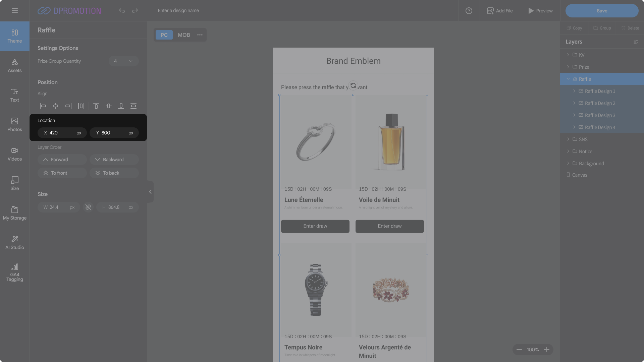Click the redo arrow icon
Screen dimensions: 644x362
[x=135, y=11]
